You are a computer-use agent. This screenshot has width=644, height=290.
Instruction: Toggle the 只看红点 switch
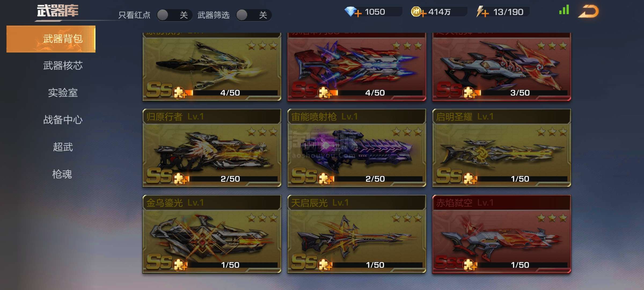(x=174, y=15)
